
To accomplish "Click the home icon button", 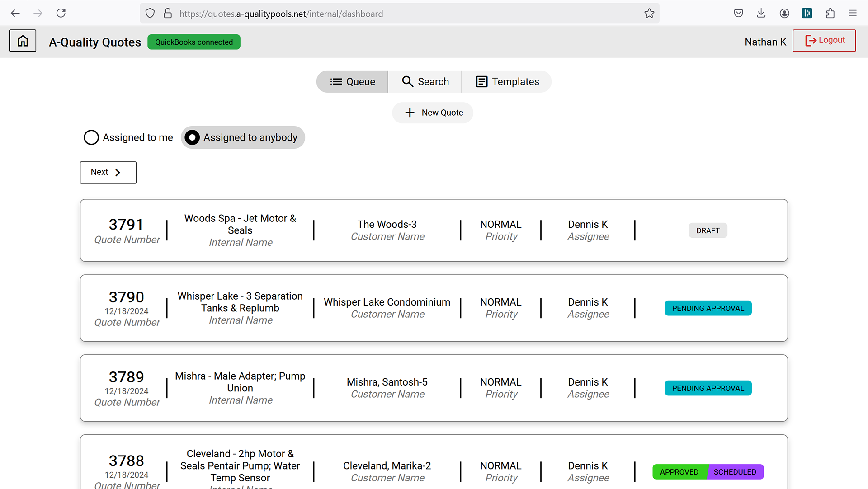I will coord(23,41).
